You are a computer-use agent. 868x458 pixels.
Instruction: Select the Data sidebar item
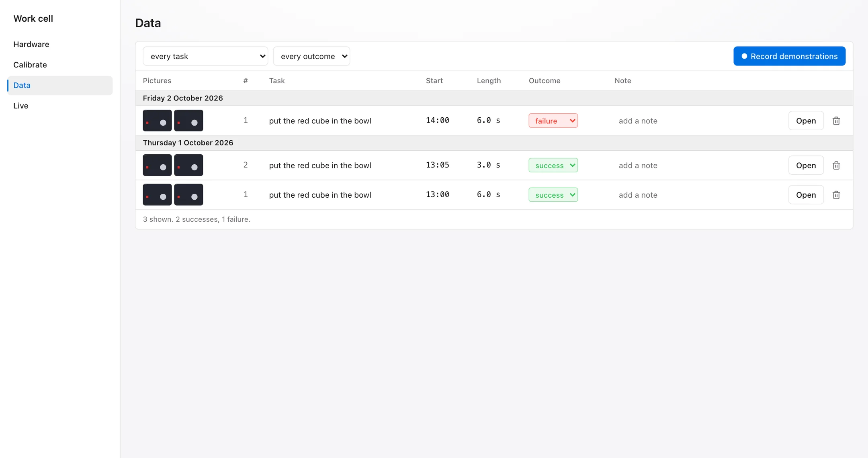(60, 85)
